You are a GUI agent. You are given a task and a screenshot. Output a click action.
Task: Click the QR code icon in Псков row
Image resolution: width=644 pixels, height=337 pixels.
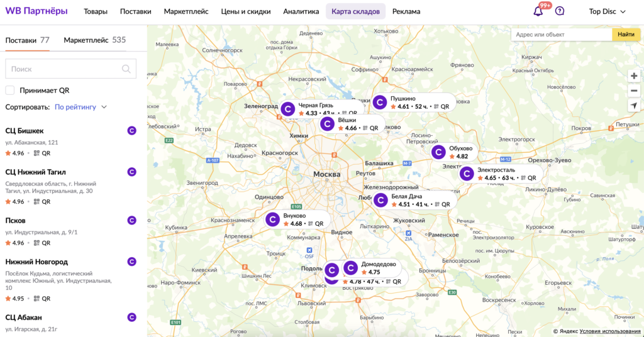[x=36, y=243]
